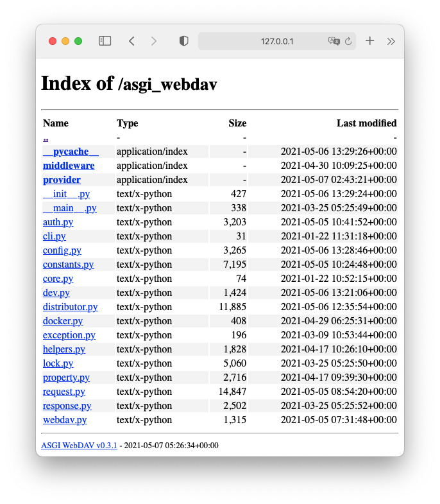Click date 2021-01-22 11:31:18 for cli.py
440x504 pixels.
click(339, 236)
